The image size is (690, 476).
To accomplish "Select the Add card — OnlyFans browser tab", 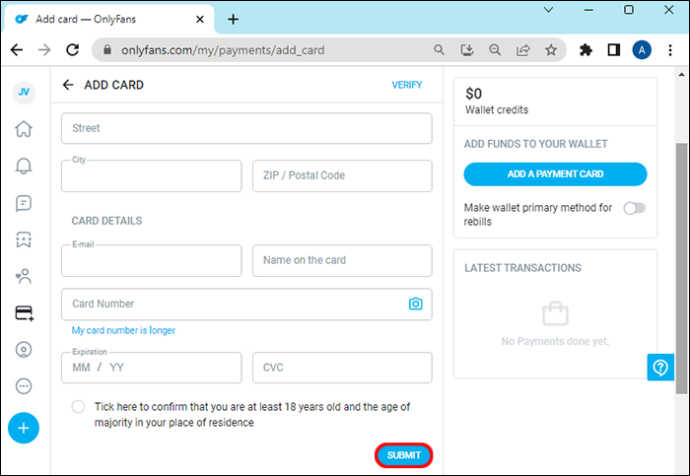I will coord(109,19).
